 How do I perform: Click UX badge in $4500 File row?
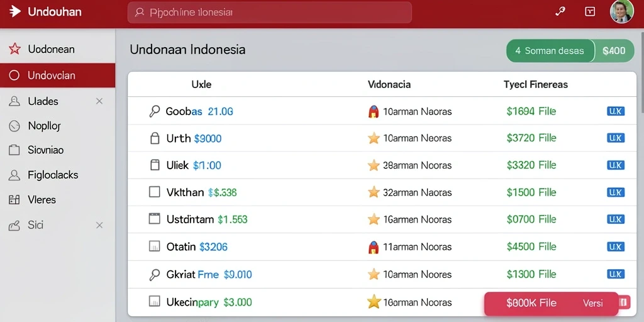[616, 247]
